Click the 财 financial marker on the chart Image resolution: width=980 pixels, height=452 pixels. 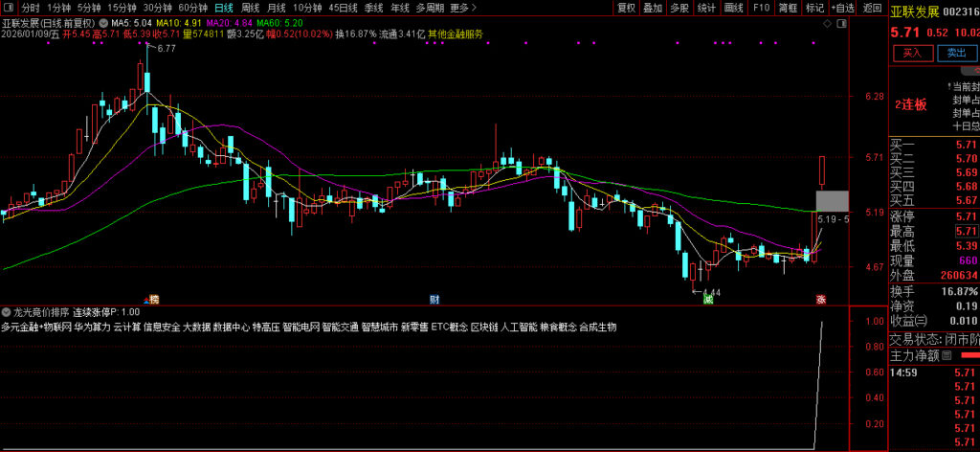(434, 299)
